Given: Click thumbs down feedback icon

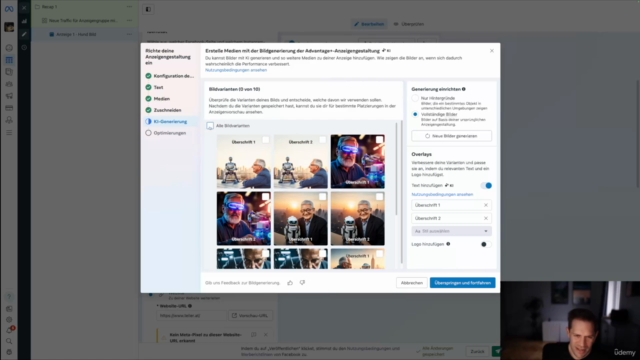Looking at the screenshot, I should pos(302,283).
